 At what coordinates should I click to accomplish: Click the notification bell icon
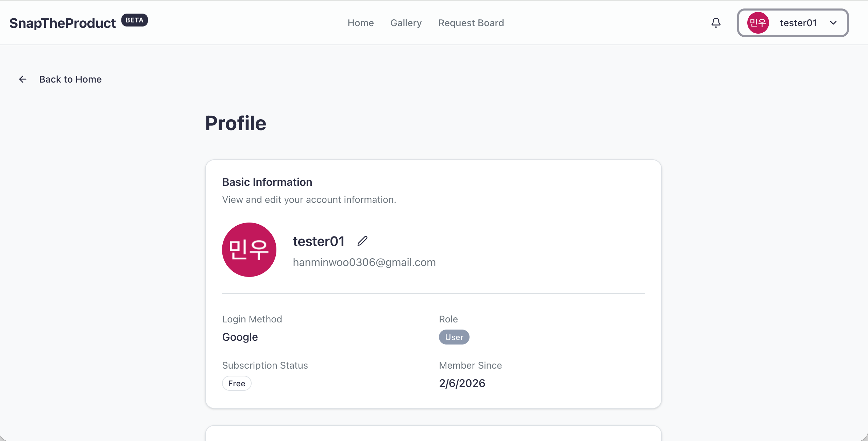[716, 23]
